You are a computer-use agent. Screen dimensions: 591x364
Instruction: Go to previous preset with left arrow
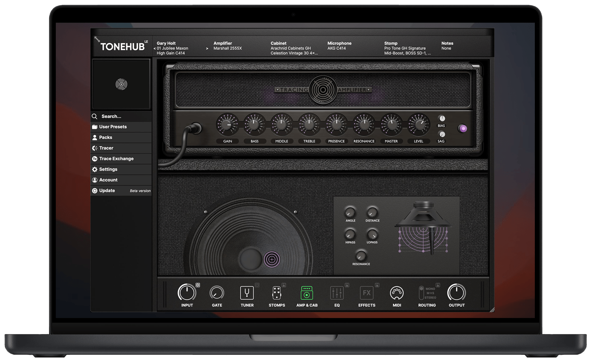(x=154, y=49)
